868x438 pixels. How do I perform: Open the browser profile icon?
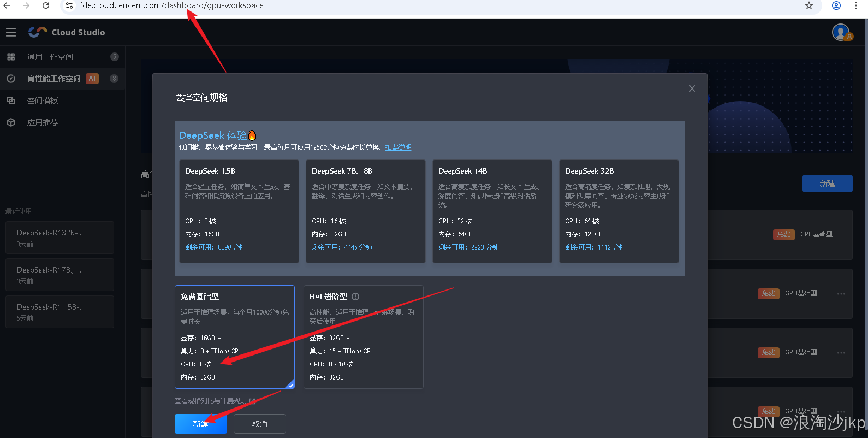836,5
